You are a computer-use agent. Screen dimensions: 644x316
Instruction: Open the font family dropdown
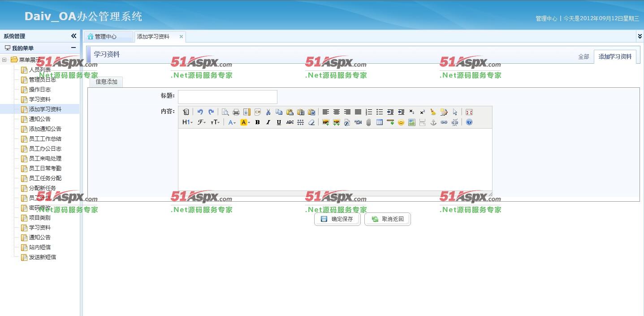(x=202, y=122)
